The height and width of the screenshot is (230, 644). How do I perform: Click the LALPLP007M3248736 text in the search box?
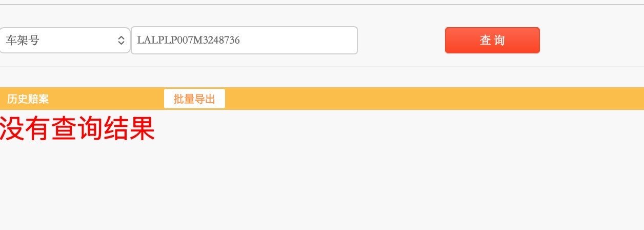point(189,40)
